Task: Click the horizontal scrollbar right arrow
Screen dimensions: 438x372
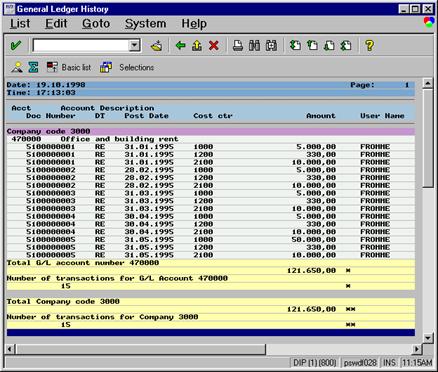Action: 417,349
